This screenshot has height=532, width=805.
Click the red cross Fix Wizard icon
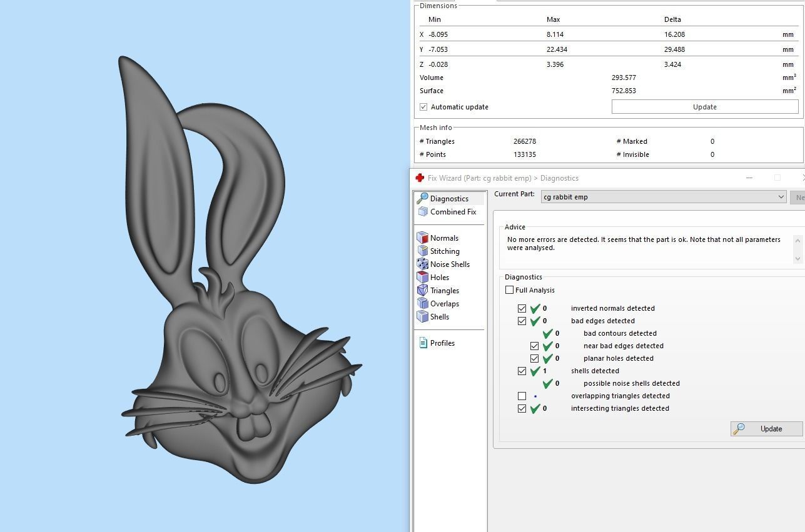[x=420, y=178]
